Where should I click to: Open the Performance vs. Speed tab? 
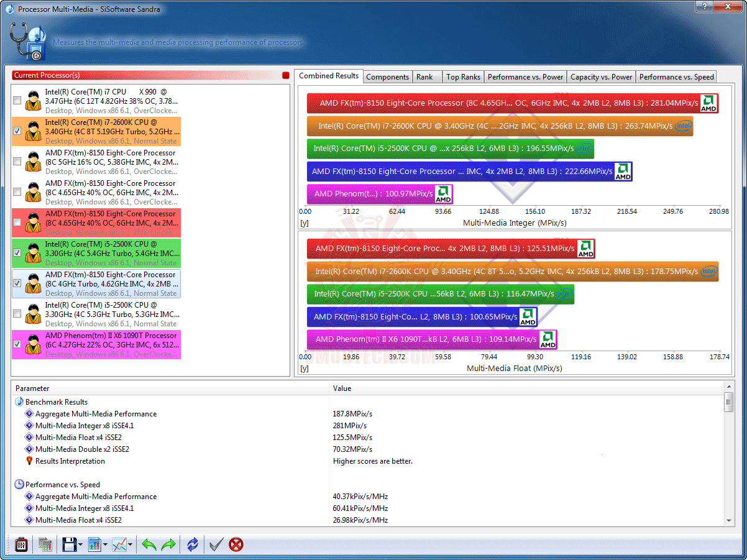pyautogui.click(x=676, y=77)
